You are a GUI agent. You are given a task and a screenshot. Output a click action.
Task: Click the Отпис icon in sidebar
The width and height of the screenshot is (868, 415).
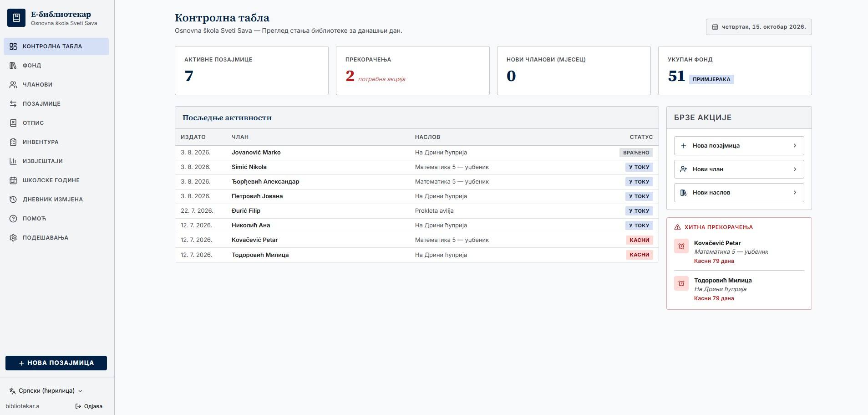(x=13, y=123)
